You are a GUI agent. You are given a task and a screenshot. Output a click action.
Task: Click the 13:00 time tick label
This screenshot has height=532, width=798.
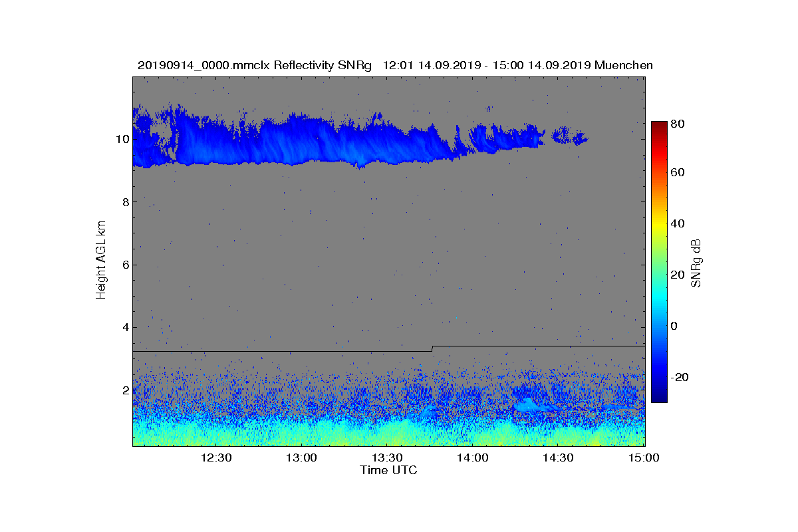click(302, 458)
